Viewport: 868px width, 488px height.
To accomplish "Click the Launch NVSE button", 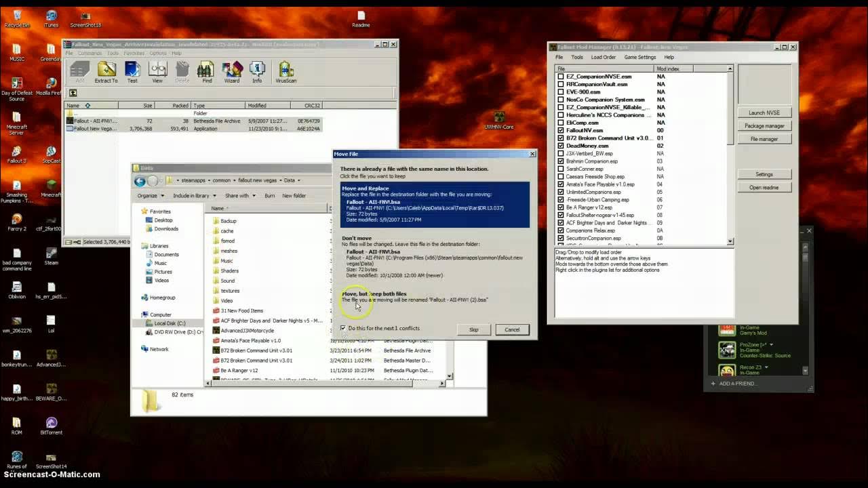I will tap(764, 113).
